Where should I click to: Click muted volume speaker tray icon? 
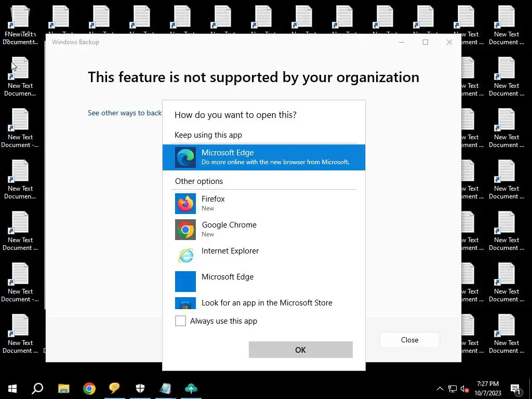pos(464,389)
